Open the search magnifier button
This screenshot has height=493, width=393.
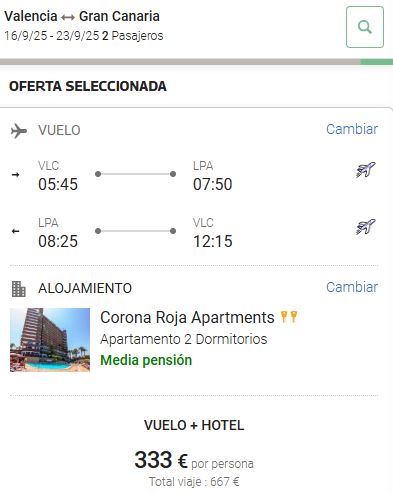coord(365,27)
